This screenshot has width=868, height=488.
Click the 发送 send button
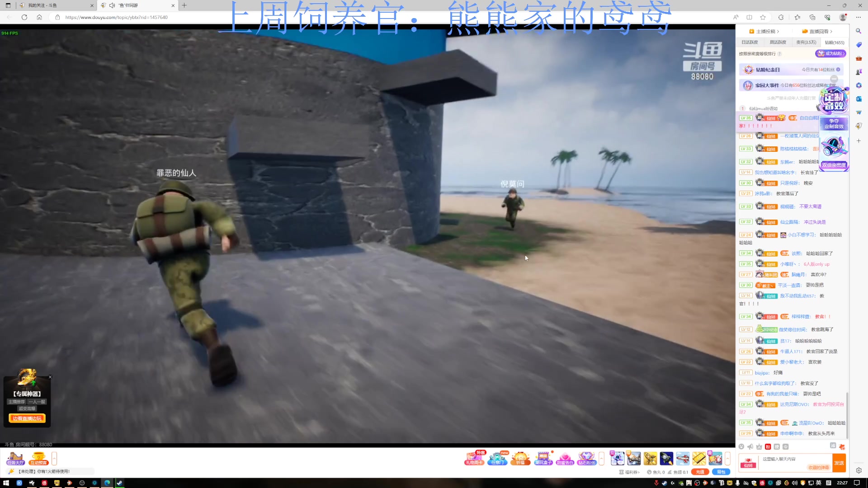(x=839, y=463)
